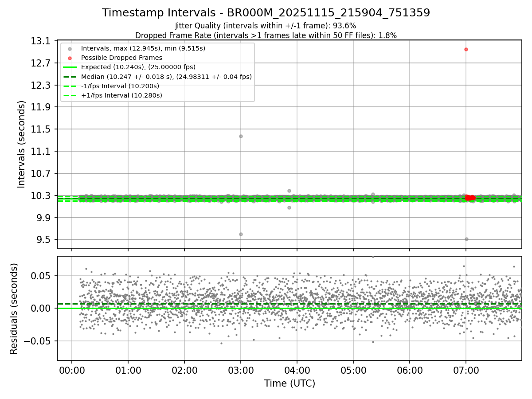
Task: Click the Jitter Quality 93.6% subtitle
Action: (266, 26)
